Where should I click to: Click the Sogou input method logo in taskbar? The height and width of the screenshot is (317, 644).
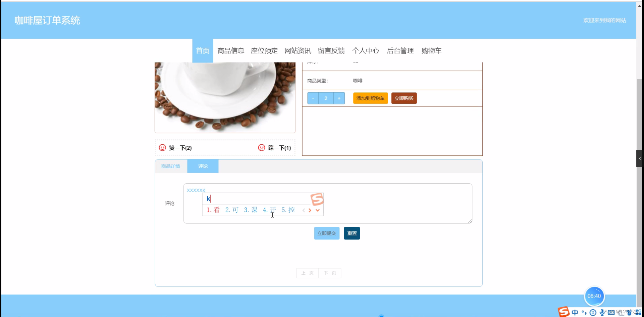[563, 312]
